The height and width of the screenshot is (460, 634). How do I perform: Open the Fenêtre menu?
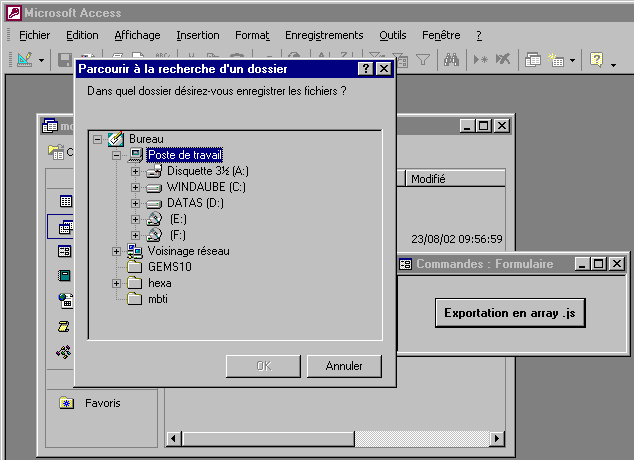441,35
